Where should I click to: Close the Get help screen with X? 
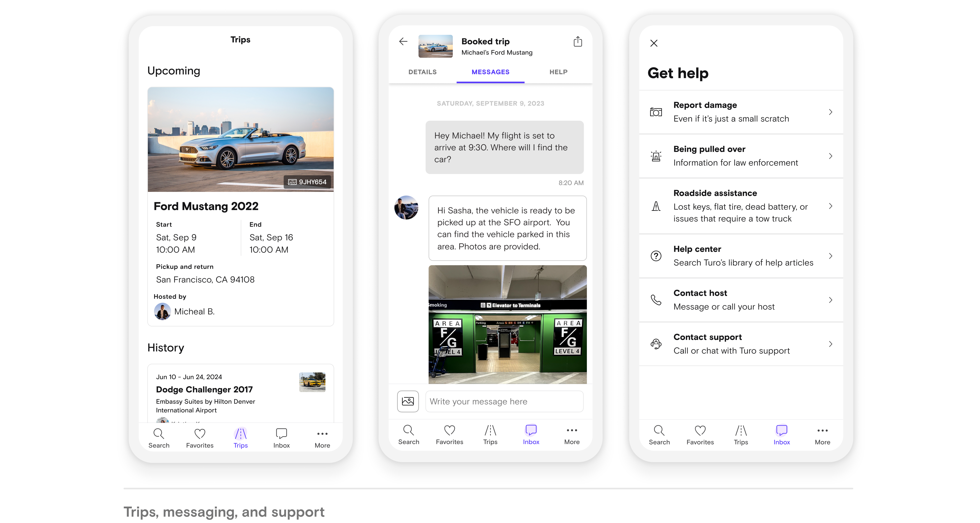coord(654,43)
